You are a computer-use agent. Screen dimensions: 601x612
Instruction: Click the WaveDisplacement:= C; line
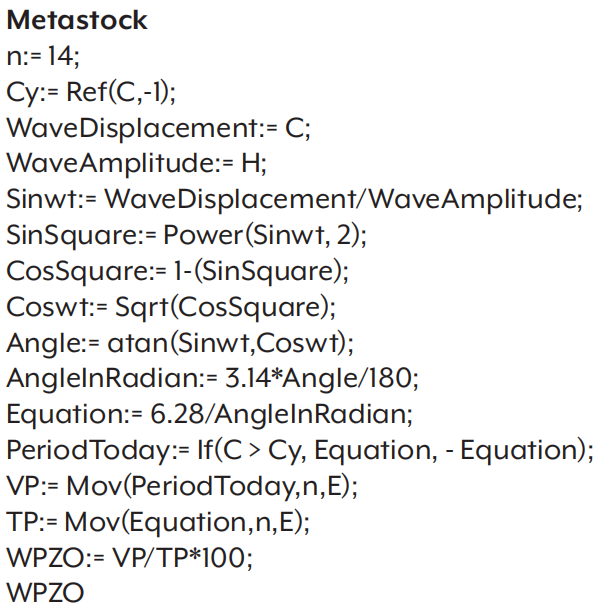[158, 128]
